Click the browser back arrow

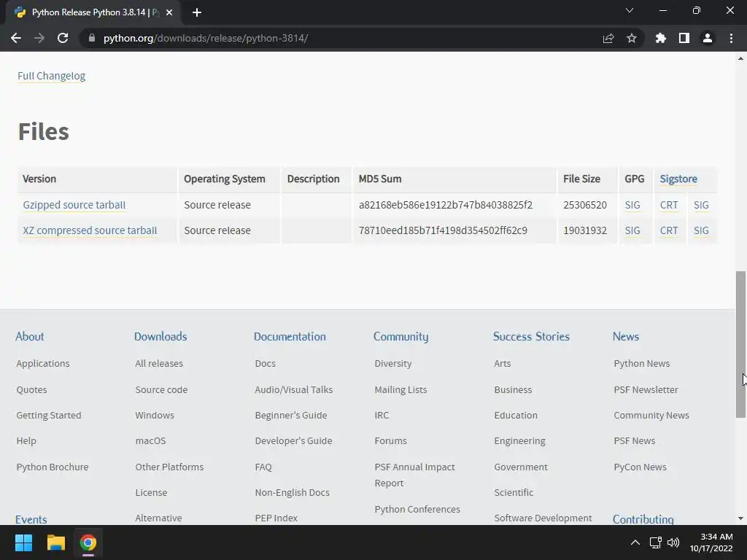(x=16, y=38)
